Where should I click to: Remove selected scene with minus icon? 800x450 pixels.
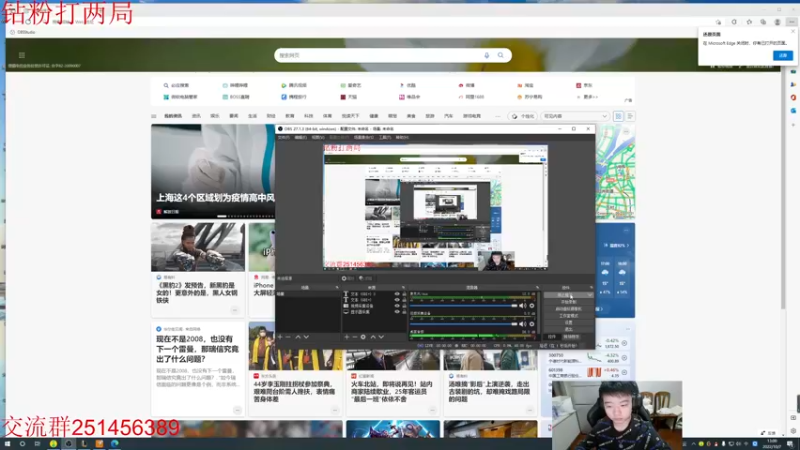point(288,337)
